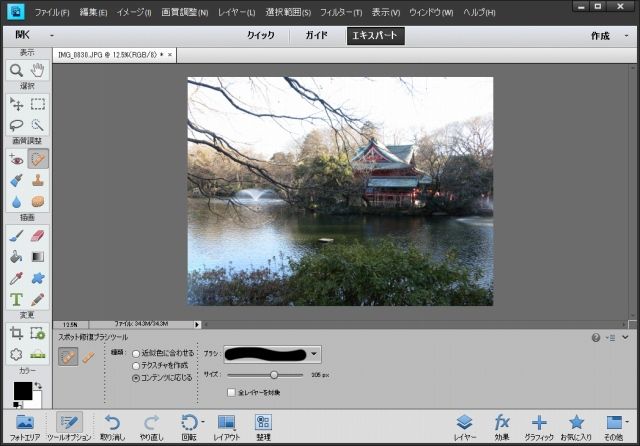Open the 作成 dropdown arrow
640x446 pixels.
click(x=627, y=36)
